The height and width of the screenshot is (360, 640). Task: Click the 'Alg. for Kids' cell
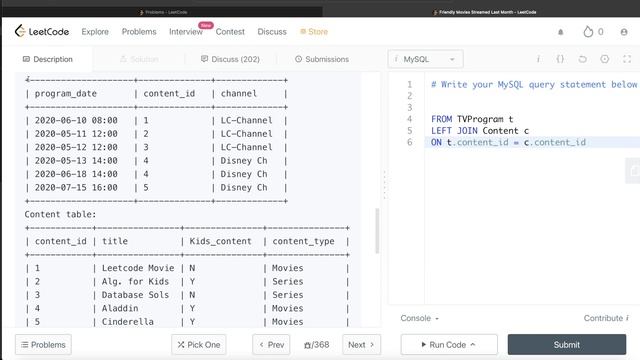pyautogui.click(x=135, y=282)
